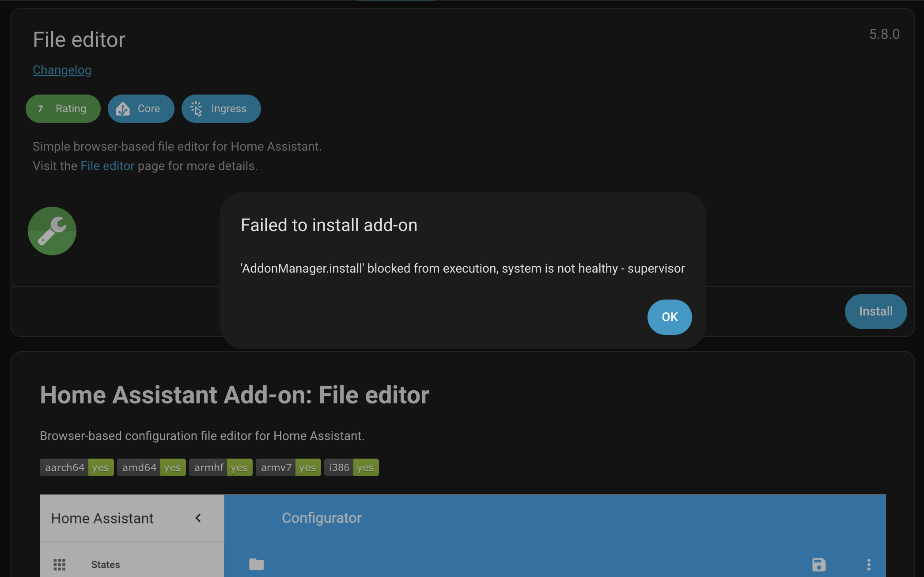
Task: Select the States sidebar item
Action: pos(106,564)
